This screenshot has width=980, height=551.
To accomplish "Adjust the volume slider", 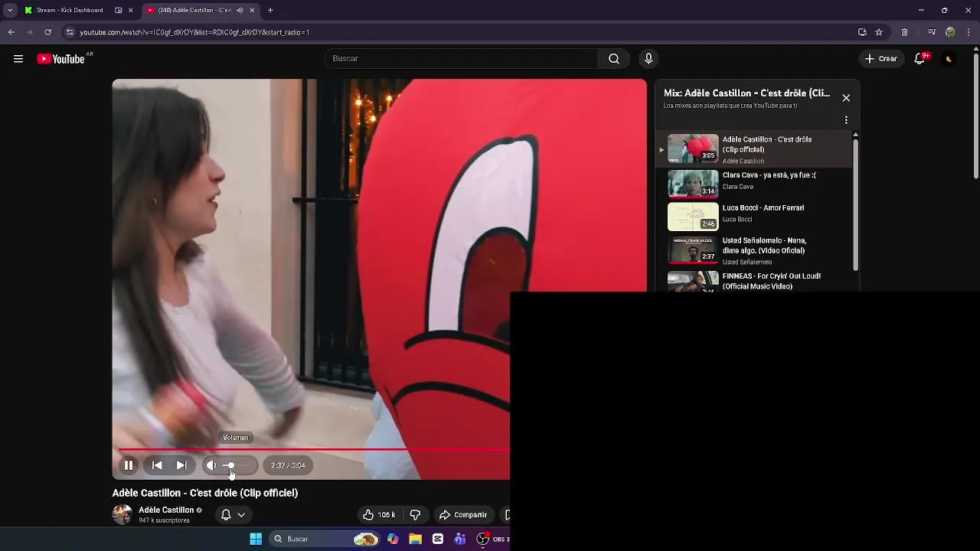I will [x=237, y=465].
